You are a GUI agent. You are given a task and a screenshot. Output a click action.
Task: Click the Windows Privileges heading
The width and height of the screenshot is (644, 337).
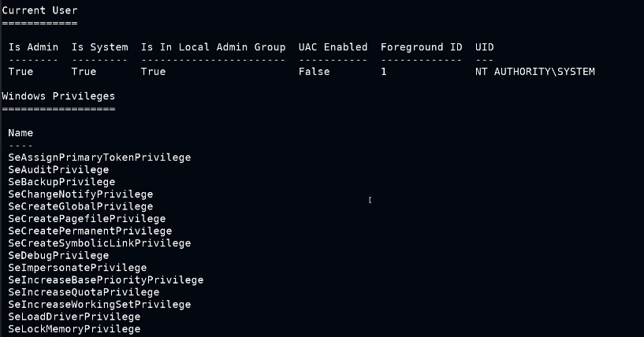58,96
